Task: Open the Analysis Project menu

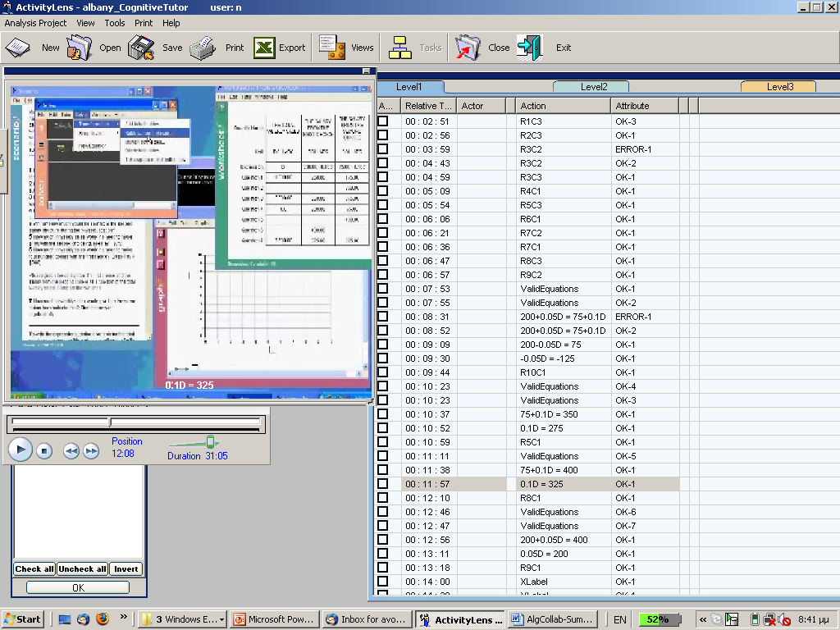Action: pyautogui.click(x=35, y=23)
